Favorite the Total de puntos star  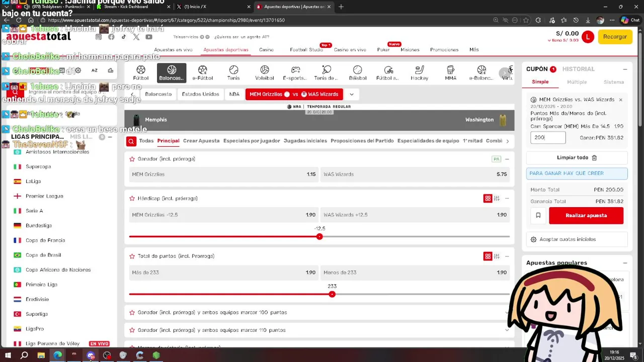coord(132,256)
